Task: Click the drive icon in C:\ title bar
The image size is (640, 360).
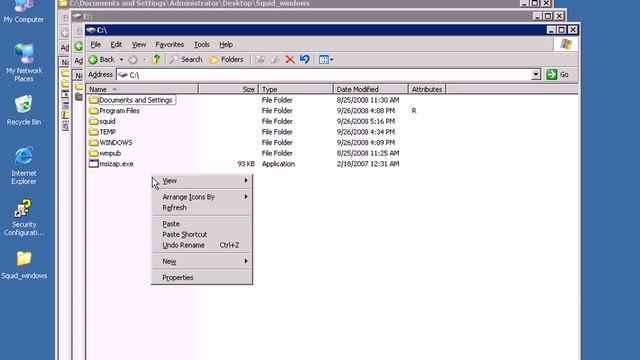Action: click(x=91, y=30)
